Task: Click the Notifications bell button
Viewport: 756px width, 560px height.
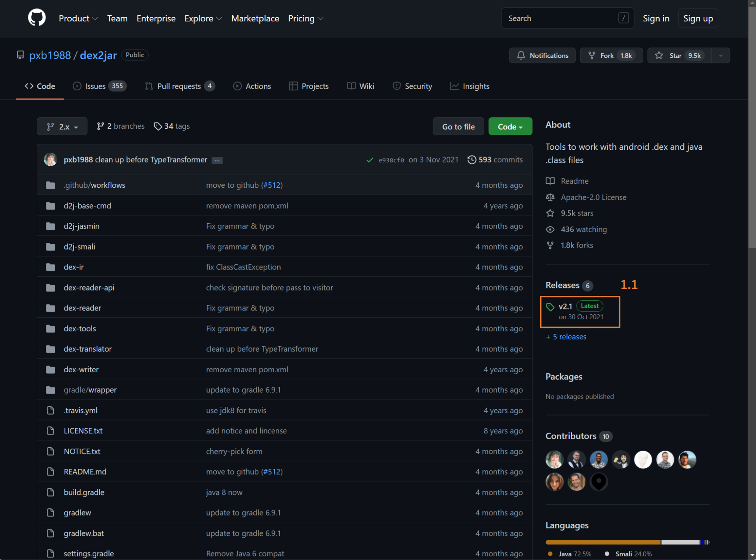Action: (542, 55)
